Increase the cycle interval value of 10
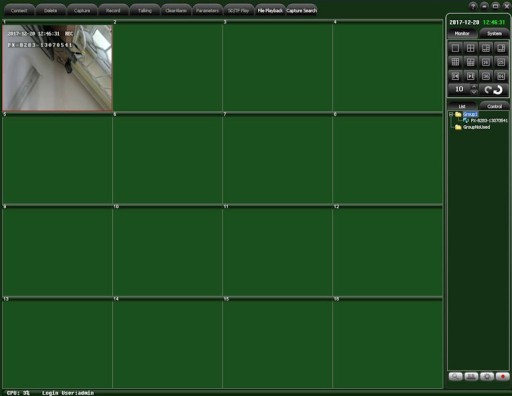The width and height of the screenshot is (512, 396). coord(474,87)
